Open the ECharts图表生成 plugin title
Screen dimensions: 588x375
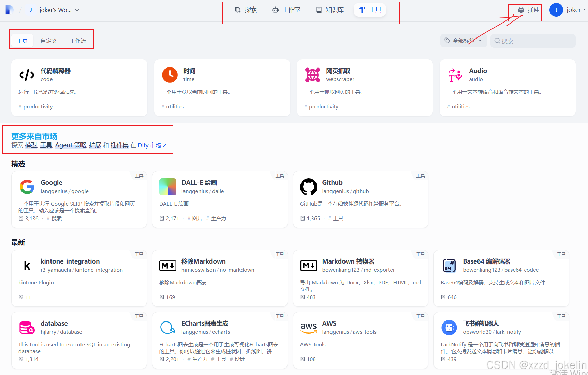point(205,323)
